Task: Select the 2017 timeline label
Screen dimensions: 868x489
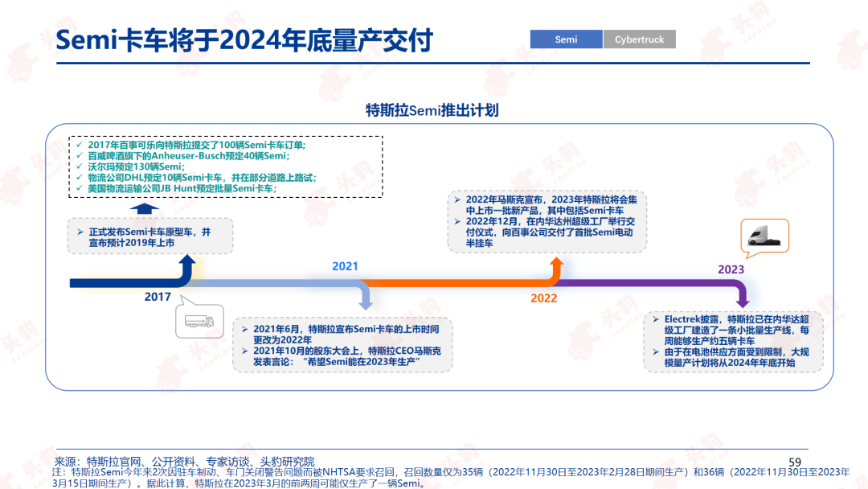Action: (x=158, y=297)
